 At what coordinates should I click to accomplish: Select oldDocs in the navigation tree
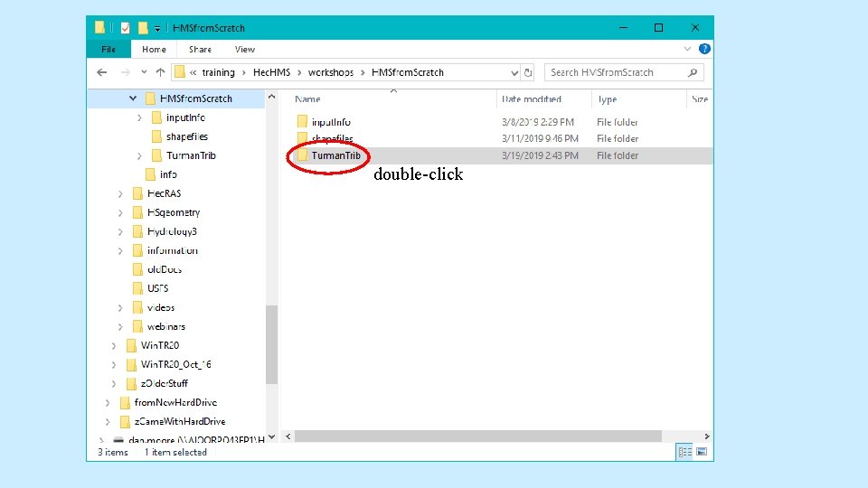(165, 269)
